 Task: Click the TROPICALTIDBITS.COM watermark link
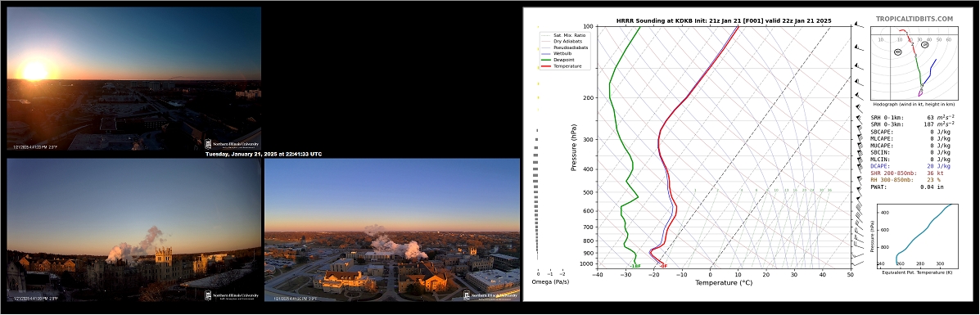[x=915, y=20]
